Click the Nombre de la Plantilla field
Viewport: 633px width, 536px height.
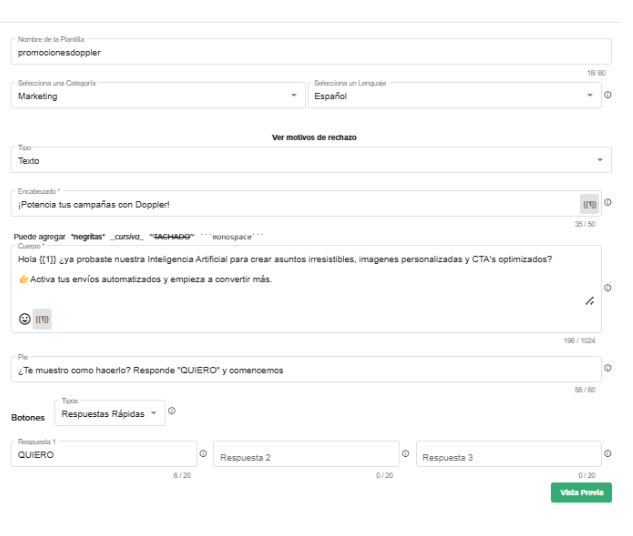[312, 52]
